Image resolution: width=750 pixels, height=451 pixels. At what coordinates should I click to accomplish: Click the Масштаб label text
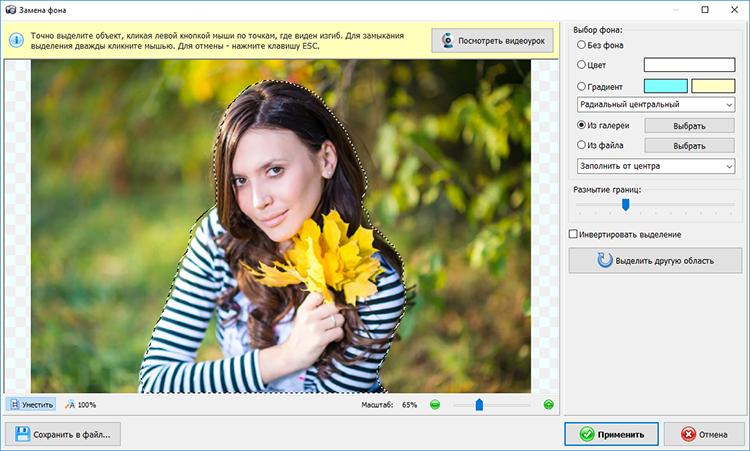377,405
